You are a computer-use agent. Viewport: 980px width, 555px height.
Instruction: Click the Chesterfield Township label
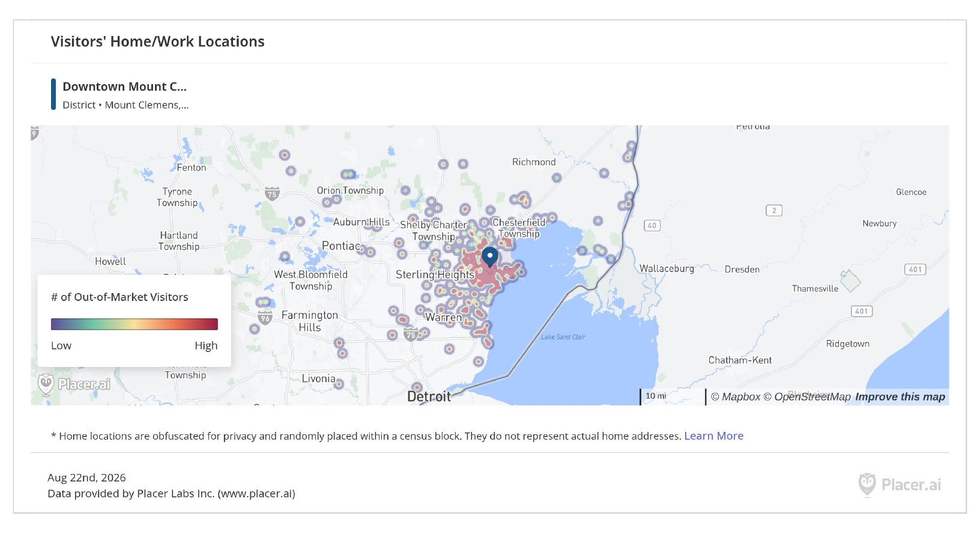pyautogui.click(x=519, y=228)
